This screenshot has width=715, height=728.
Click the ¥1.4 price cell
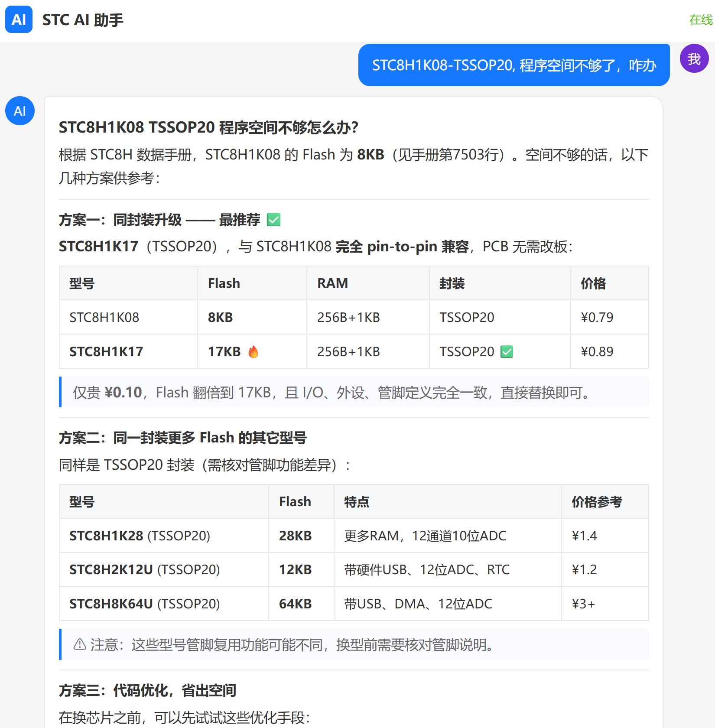[605, 536]
